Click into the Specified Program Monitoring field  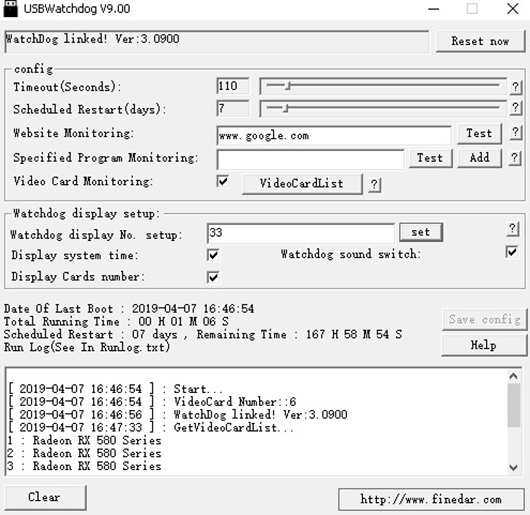(310, 159)
